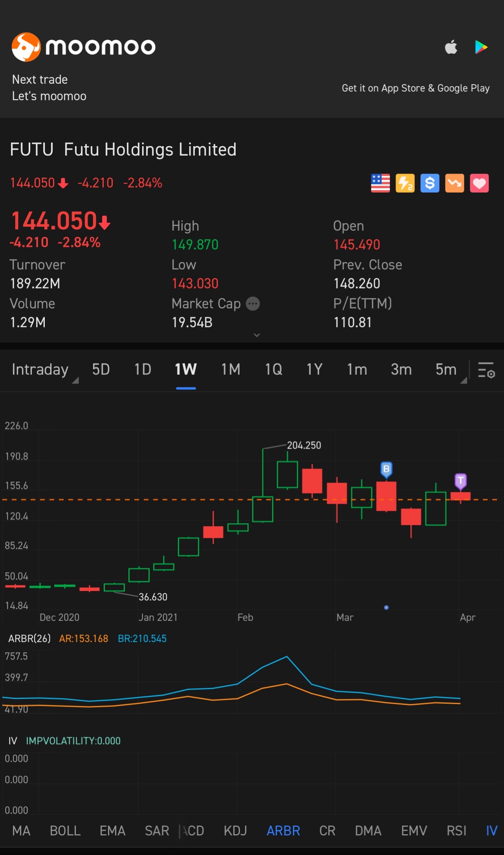Tap the Volume value 1.29M

[x=28, y=323]
